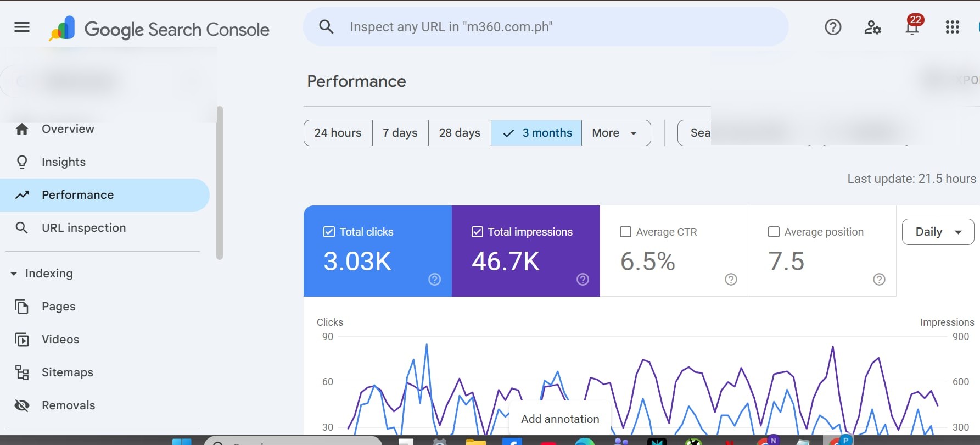980x445 pixels.
Task: Open help for Total impressions metric
Action: point(583,280)
